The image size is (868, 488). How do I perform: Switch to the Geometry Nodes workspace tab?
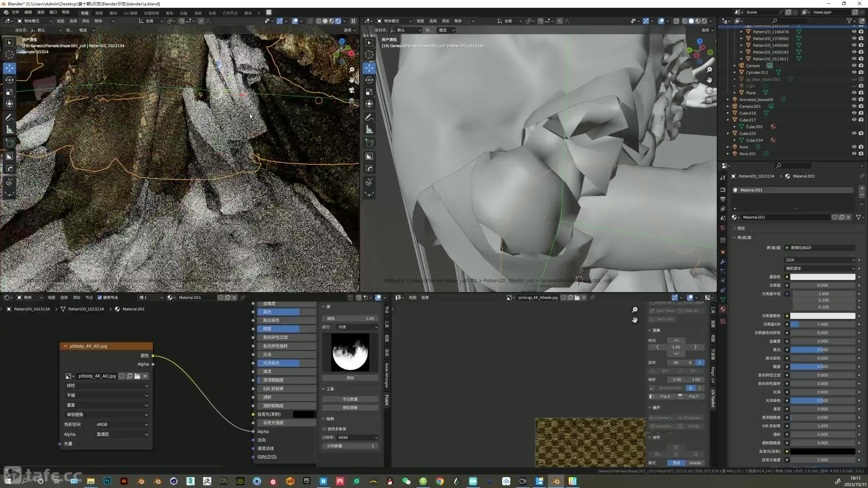(x=230, y=13)
